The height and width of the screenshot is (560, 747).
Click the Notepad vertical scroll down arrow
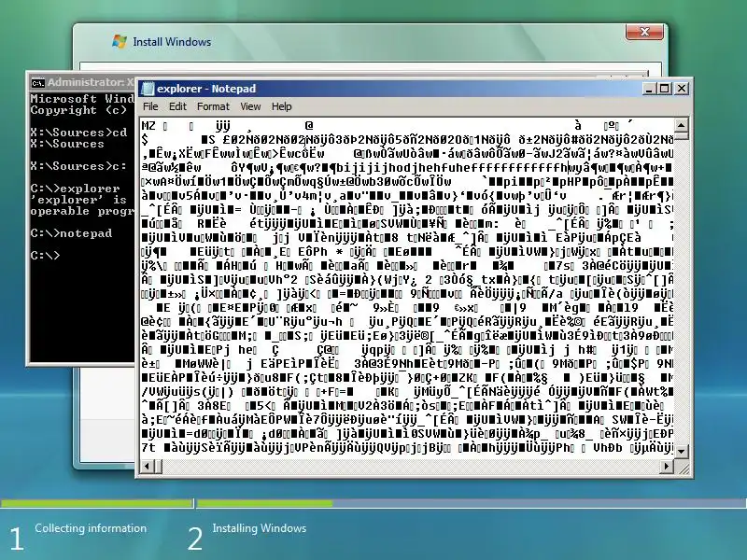coord(682,451)
